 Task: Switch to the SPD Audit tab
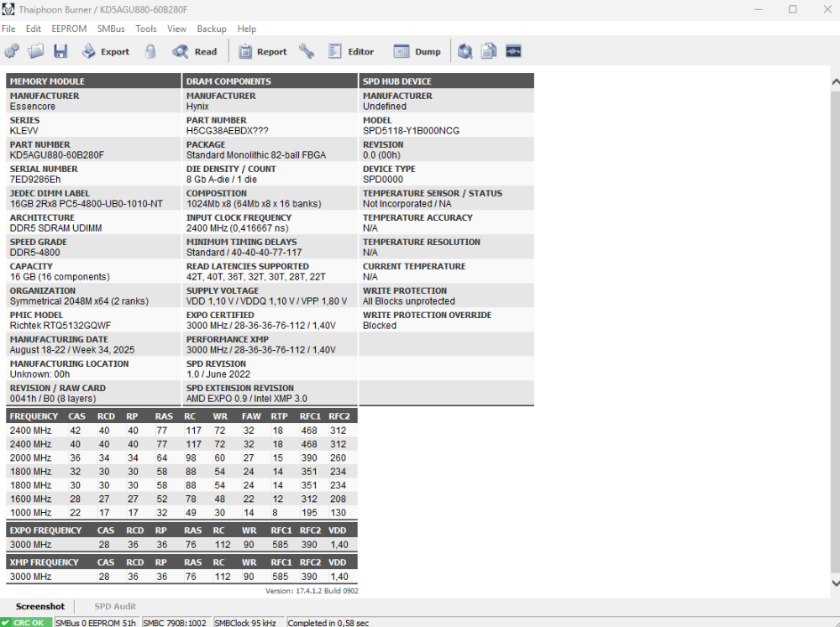(115, 606)
